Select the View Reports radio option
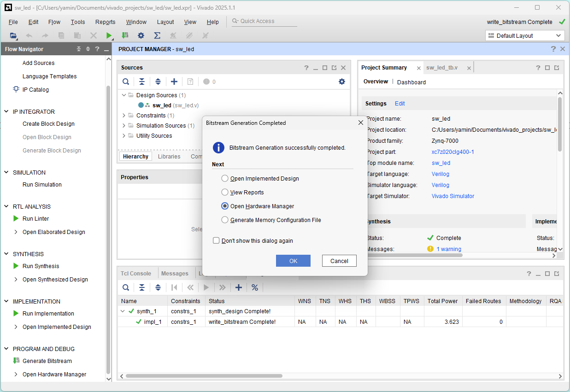 tap(225, 192)
